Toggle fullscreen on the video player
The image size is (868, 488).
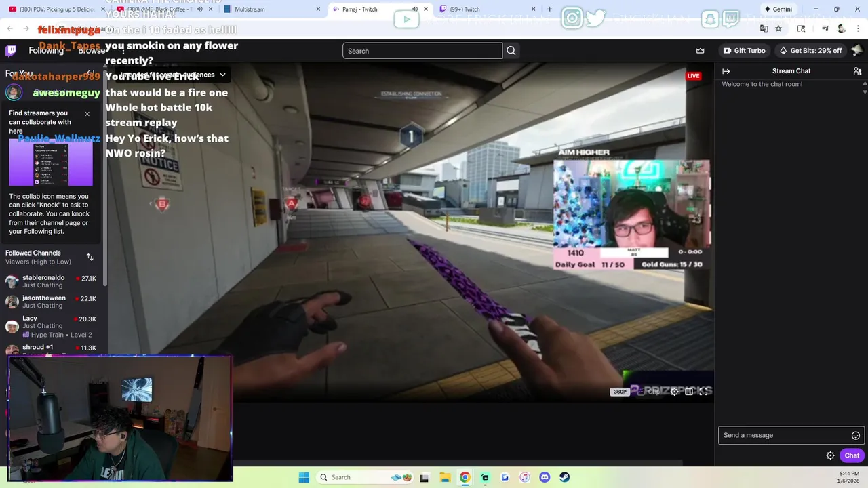click(x=704, y=392)
